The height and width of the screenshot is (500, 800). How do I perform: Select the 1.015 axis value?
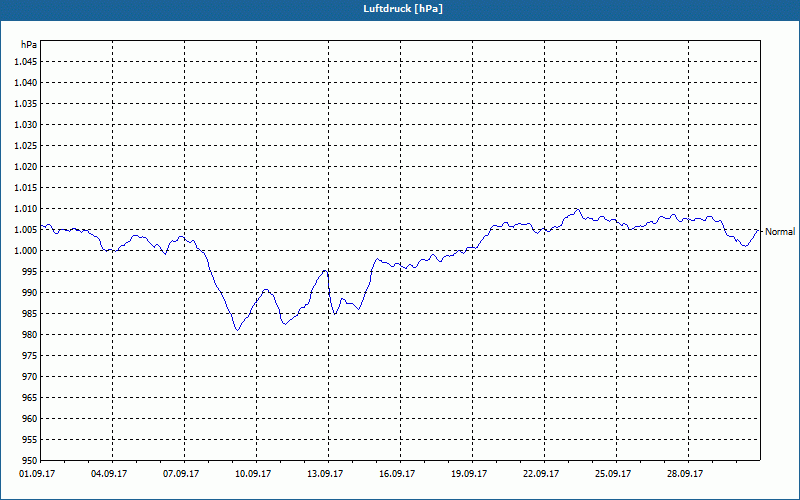[26, 188]
